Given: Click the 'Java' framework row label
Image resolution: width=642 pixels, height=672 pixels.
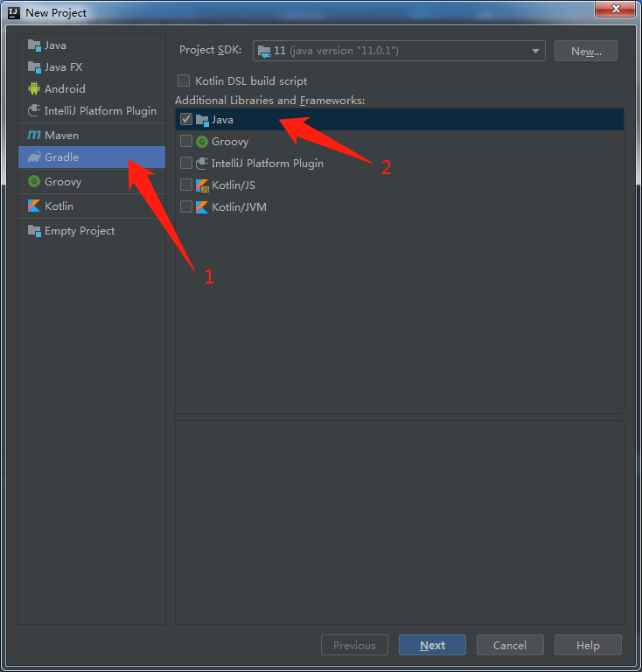Looking at the screenshot, I should [x=222, y=120].
